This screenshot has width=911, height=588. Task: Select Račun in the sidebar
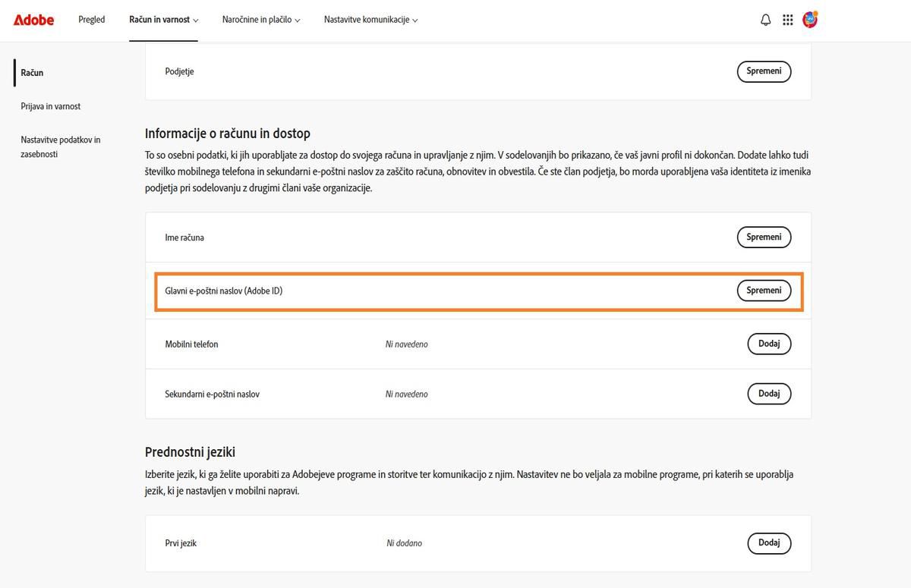coord(32,72)
